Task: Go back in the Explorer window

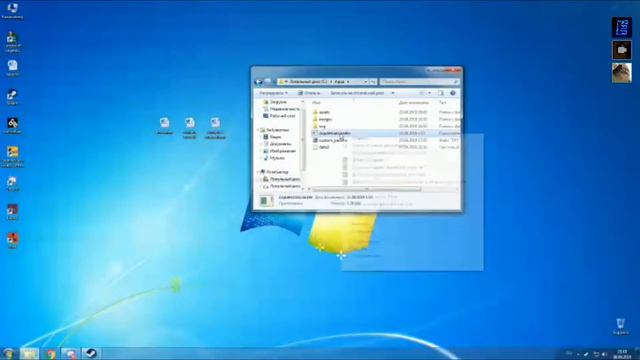Action: point(258,82)
